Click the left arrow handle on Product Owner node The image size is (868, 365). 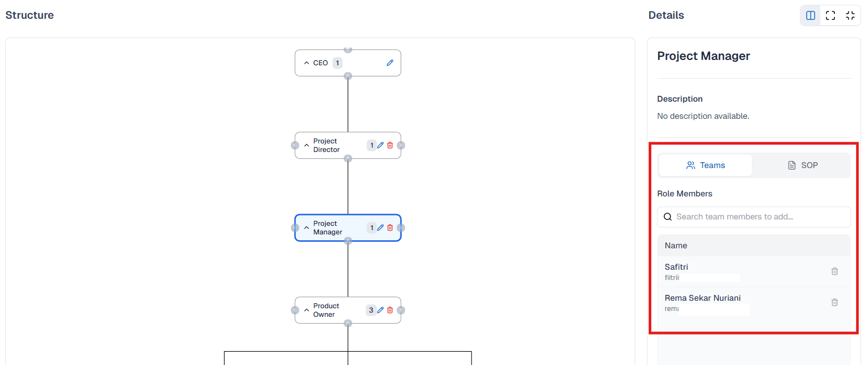[295, 310]
